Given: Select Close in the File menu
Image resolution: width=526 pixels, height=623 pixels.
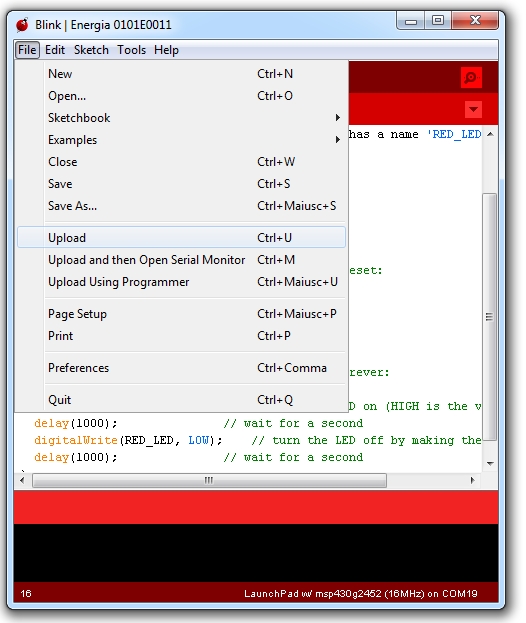Looking at the screenshot, I should pos(182,162).
